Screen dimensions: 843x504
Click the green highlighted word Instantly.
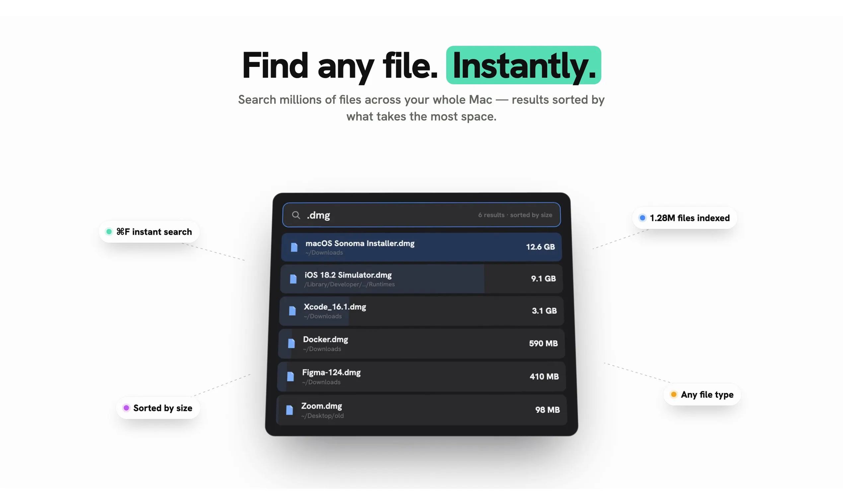523,65
